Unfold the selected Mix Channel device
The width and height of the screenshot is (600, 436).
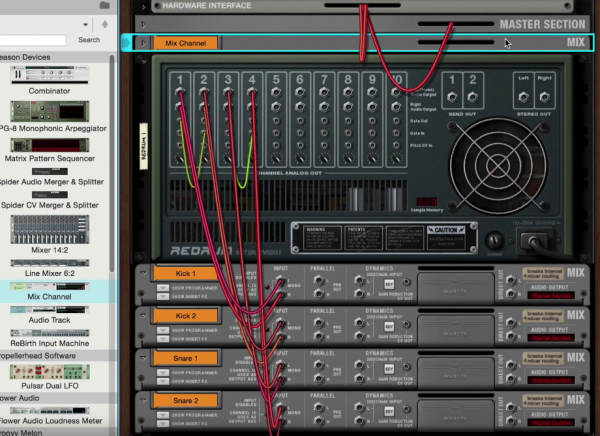[x=144, y=43]
